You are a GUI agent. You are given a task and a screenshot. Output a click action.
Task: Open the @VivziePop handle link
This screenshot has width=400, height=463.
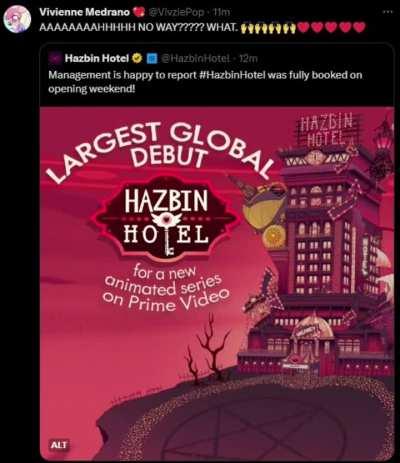(x=176, y=12)
